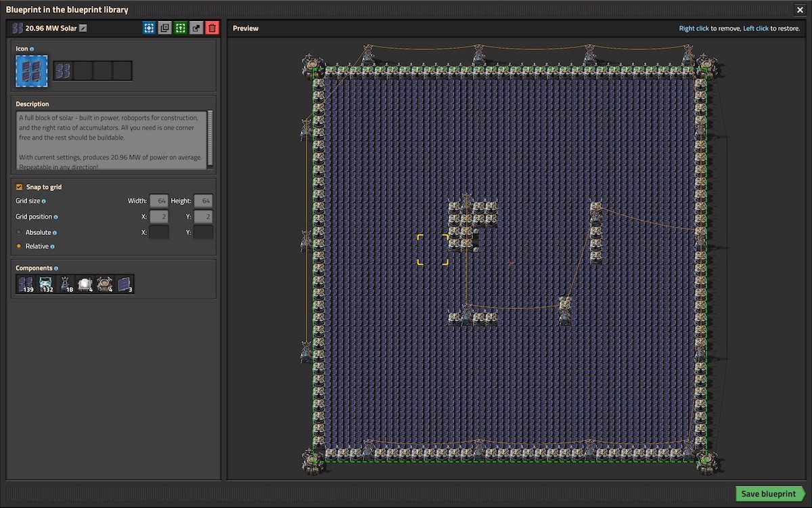This screenshot has width=812, height=508.
Task: Click the Grid position Y field
Action: coord(203,217)
